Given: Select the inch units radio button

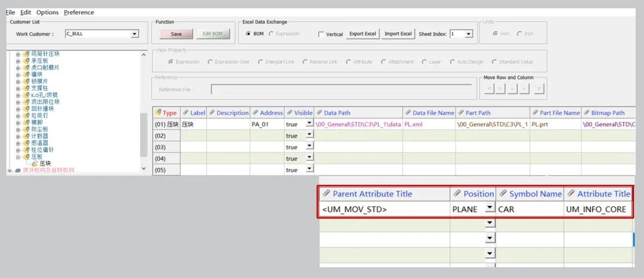Looking at the screenshot, I should [519, 33].
